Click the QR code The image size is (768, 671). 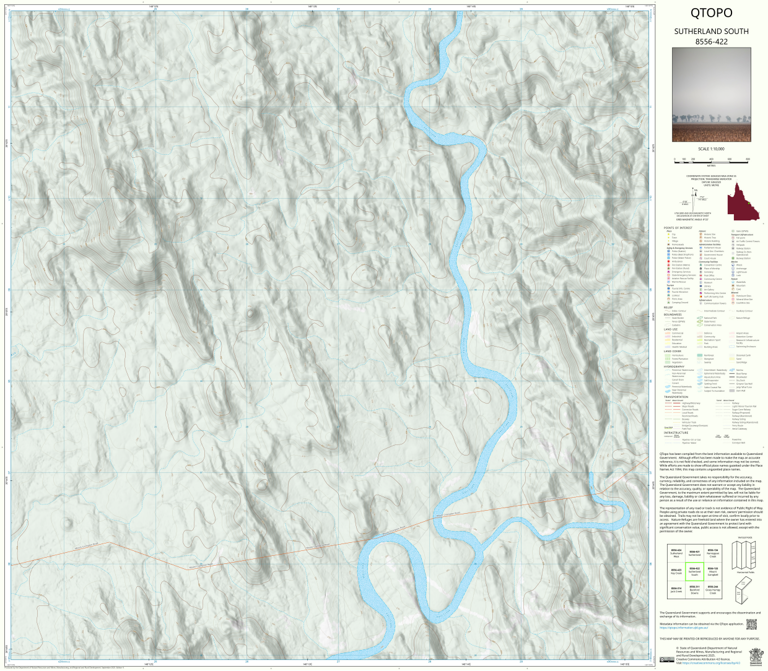point(751,624)
